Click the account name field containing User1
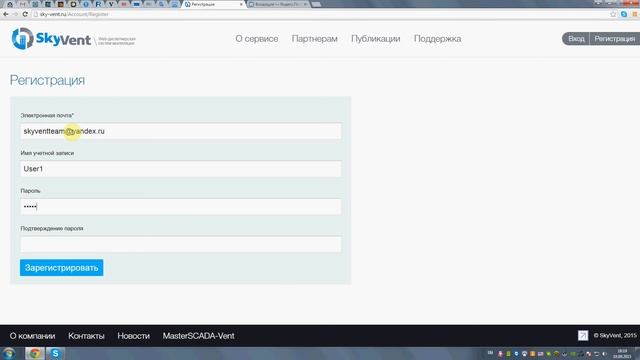 coord(181,169)
